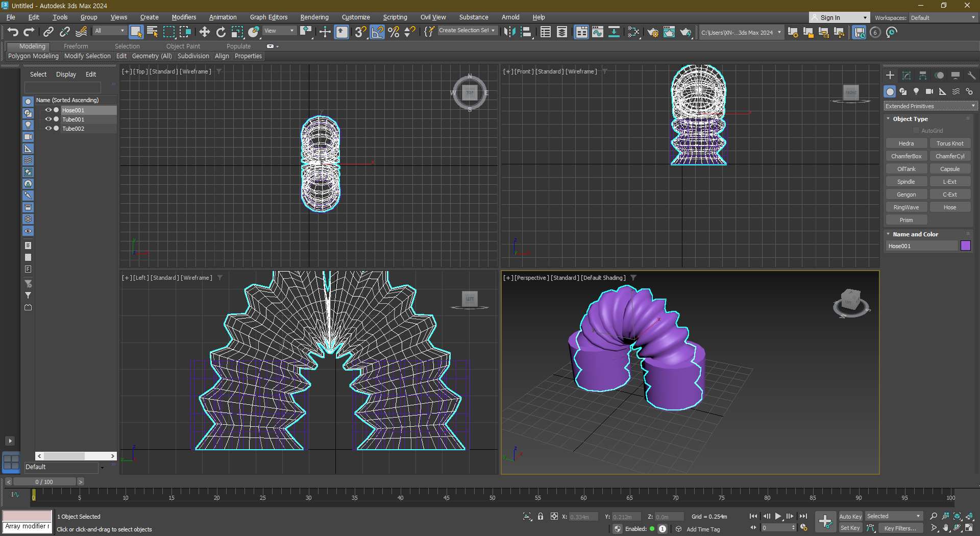Click the RingWave object button

pyautogui.click(x=906, y=207)
